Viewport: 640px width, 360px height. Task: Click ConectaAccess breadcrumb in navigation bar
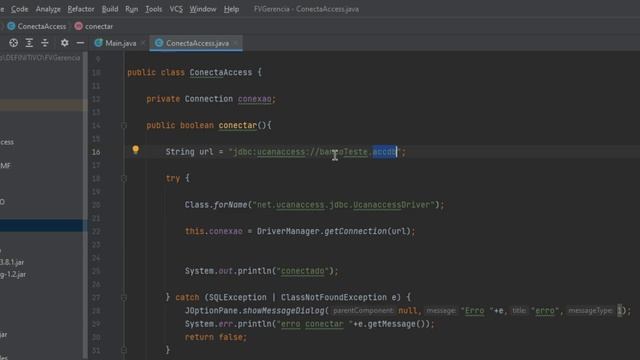(42, 26)
